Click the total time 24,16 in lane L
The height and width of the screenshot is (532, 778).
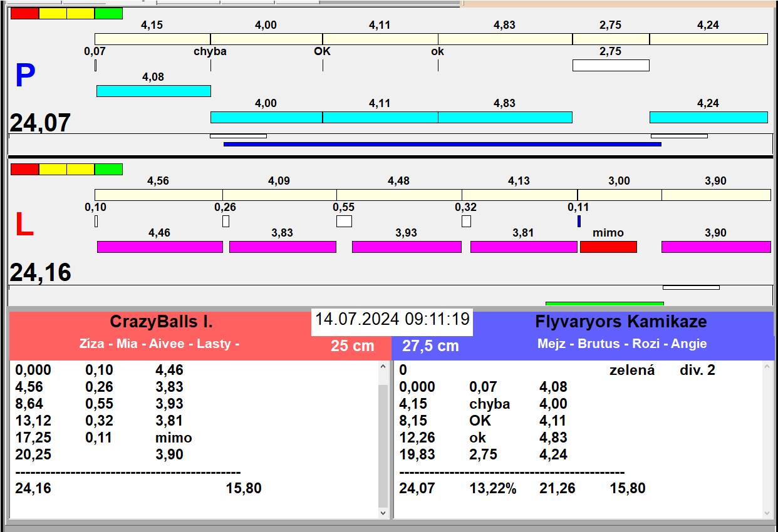pos(40,273)
